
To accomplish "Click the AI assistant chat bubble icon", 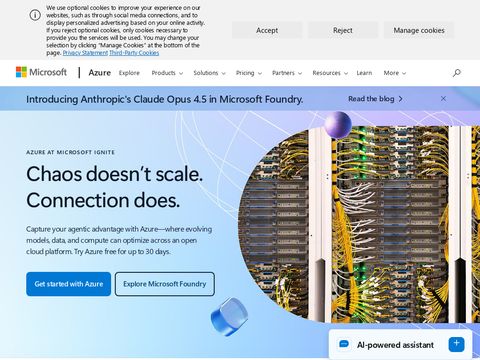I will click(344, 344).
